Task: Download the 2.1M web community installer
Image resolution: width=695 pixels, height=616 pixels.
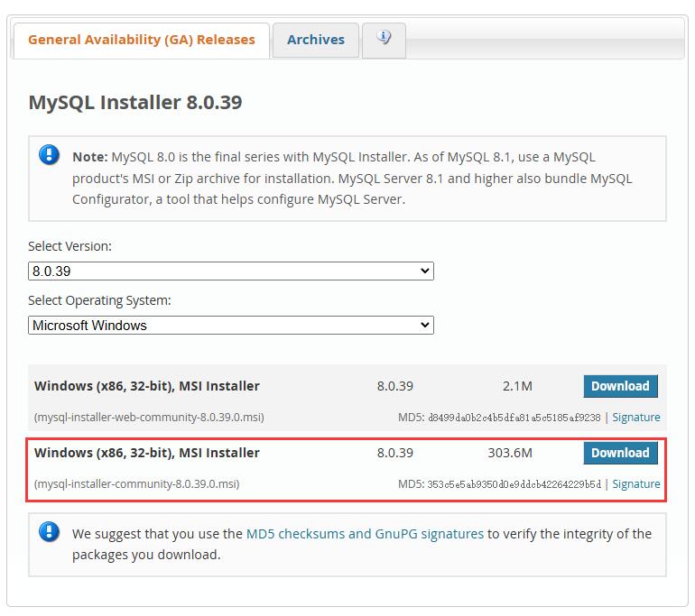Action: 621,386
